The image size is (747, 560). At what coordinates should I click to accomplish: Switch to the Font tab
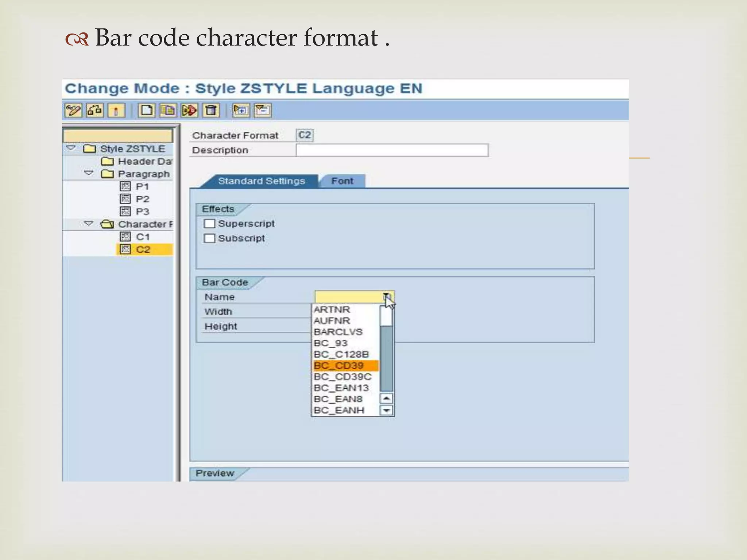click(x=342, y=181)
